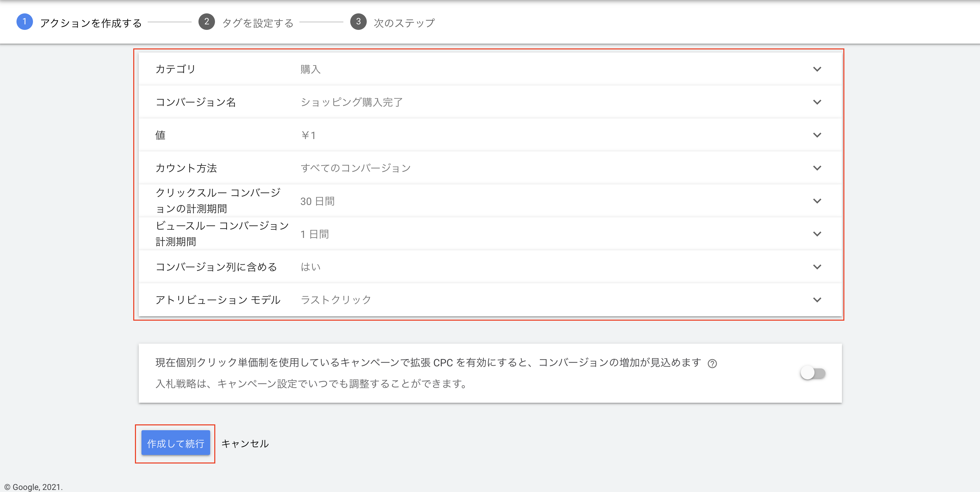The height and width of the screenshot is (492, 980).
Task: Enable the 拡張 CPC toggle switch
Action: coord(813,373)
